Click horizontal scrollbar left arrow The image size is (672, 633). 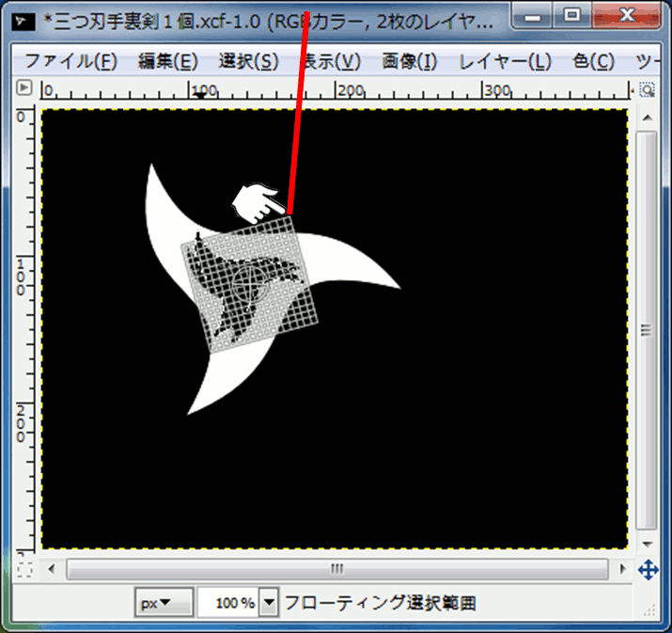tap(53, 569)
